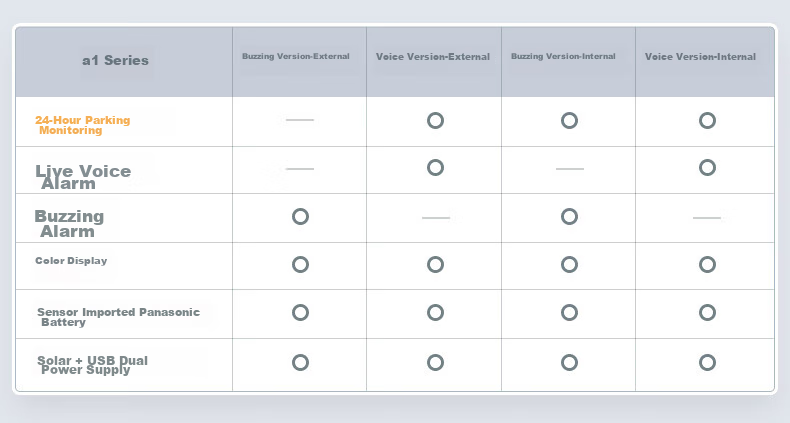
Task: Click circle for Buzzing Alarm under Buzzing Version-Internal
Action: [x=569, y=217]
